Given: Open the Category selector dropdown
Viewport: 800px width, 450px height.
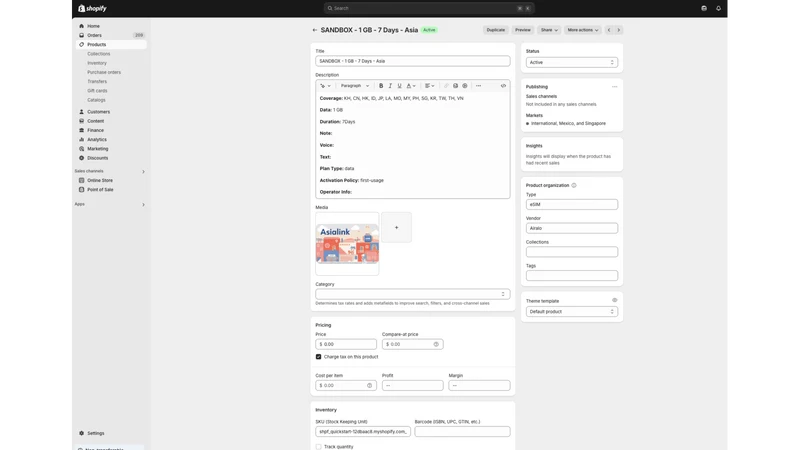Looking at the screenshot, I should coord(412,294).
